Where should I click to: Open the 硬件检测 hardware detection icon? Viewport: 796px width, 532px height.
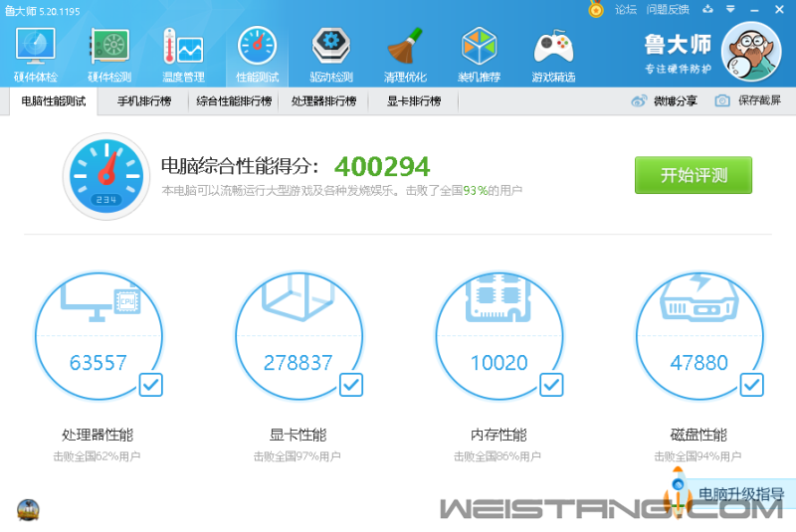point(109,55)
